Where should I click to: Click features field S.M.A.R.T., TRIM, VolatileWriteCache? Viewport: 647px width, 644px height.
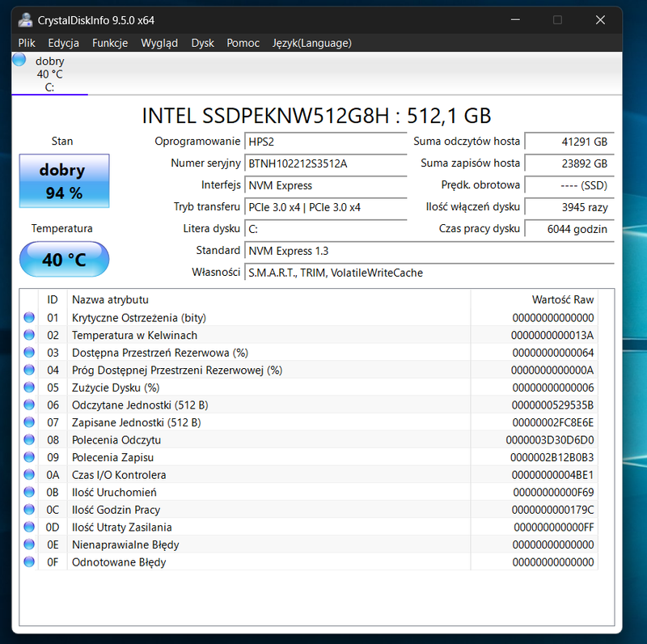pyautogui.click(x=429, y=273)
